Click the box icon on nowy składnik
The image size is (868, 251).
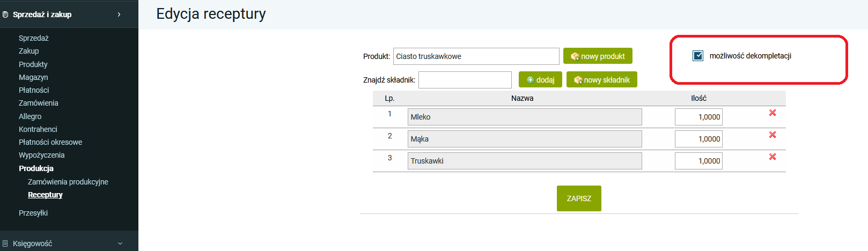tap(578, 80)
